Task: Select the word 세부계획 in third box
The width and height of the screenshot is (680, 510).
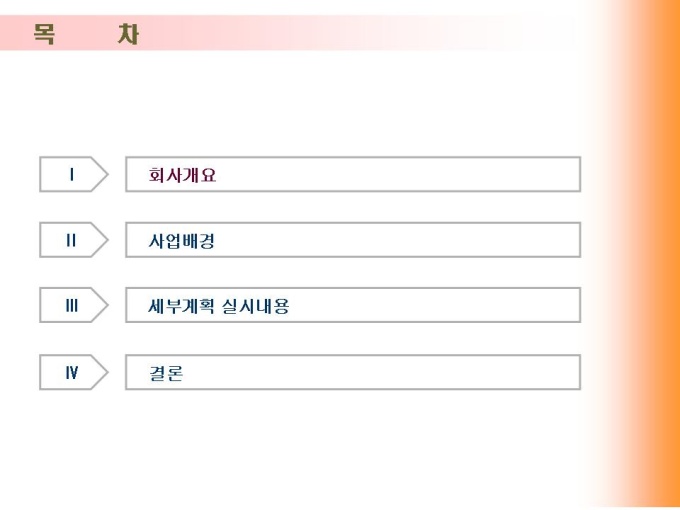Action: (181, 307)
